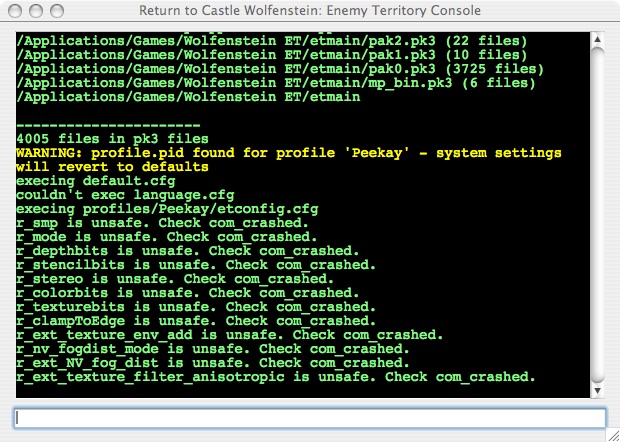The width and height of the screenshot is (620, 442).
Task: Close the Enemy Territory Console window
Action: click(15, 11)
